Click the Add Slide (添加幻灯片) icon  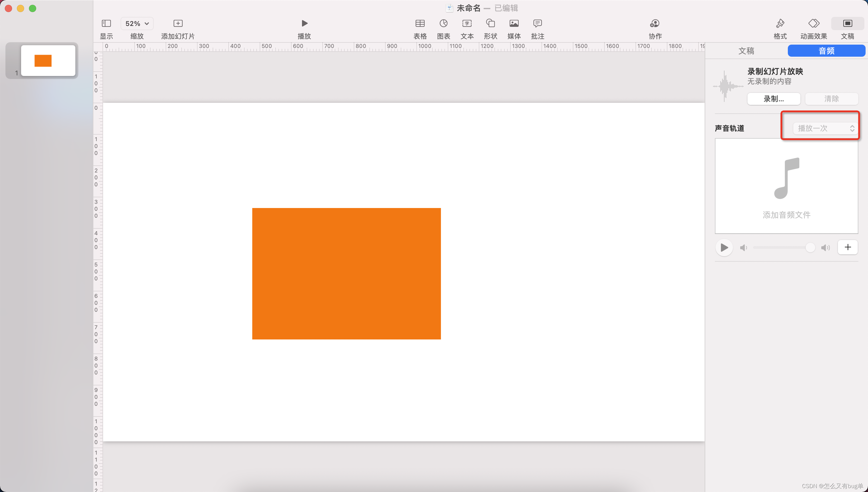click(178, 23)
